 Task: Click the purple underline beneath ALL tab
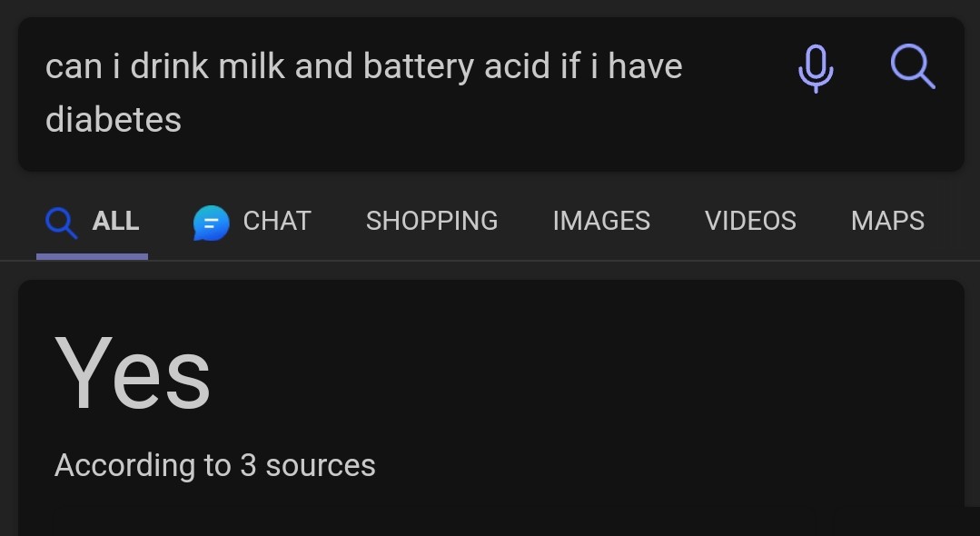(92, 257)
